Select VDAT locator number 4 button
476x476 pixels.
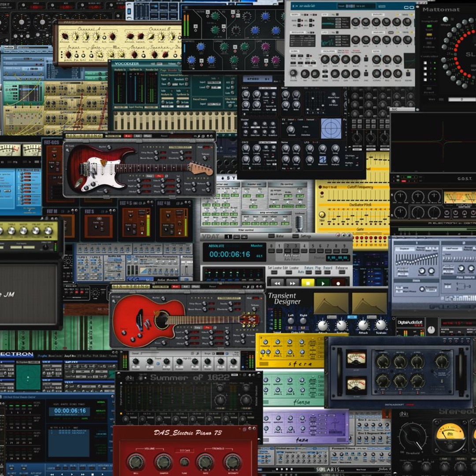coord(305,251)
